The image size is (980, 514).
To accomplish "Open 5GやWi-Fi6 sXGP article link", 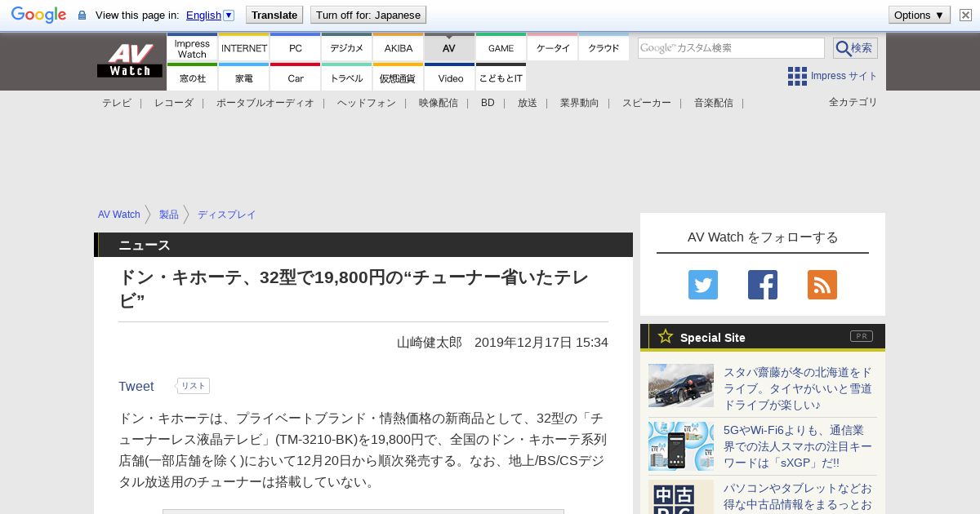I will coord(798,446).
